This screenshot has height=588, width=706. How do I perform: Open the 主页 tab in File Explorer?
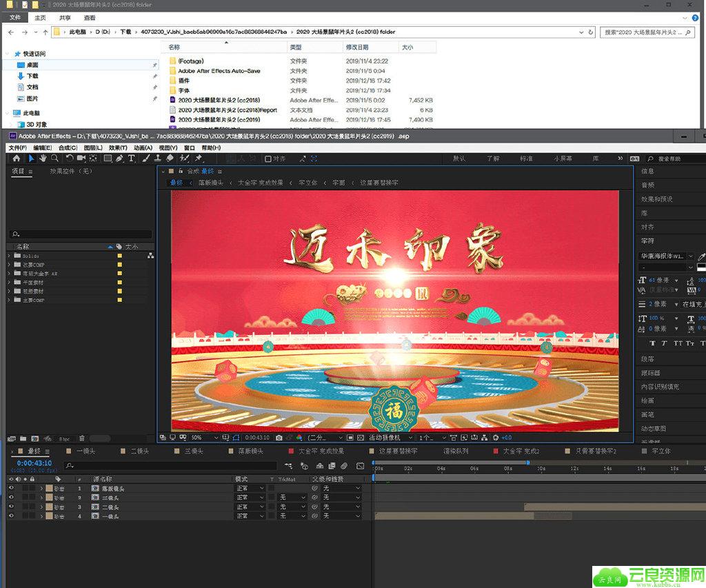point(40,17)
